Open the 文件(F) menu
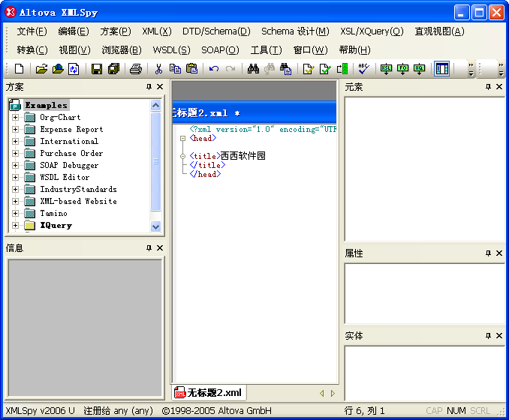This screenshot has height=420, width=509. 32,31
